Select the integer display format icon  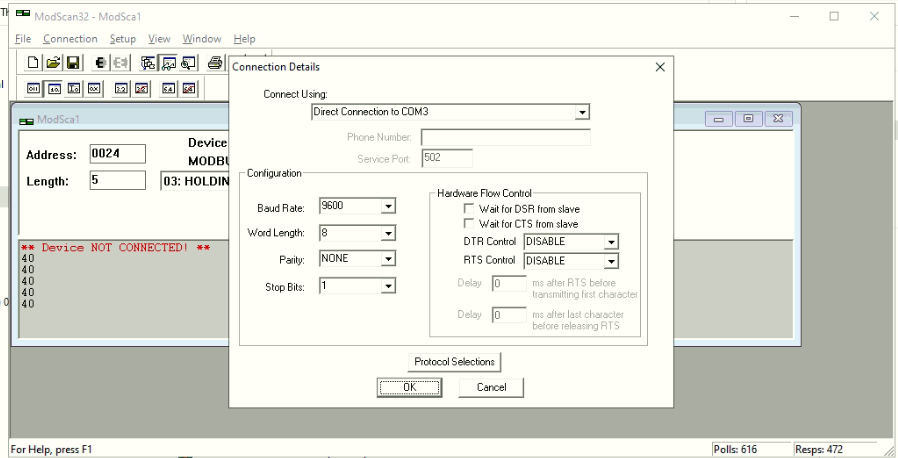(x=74, y=89)
